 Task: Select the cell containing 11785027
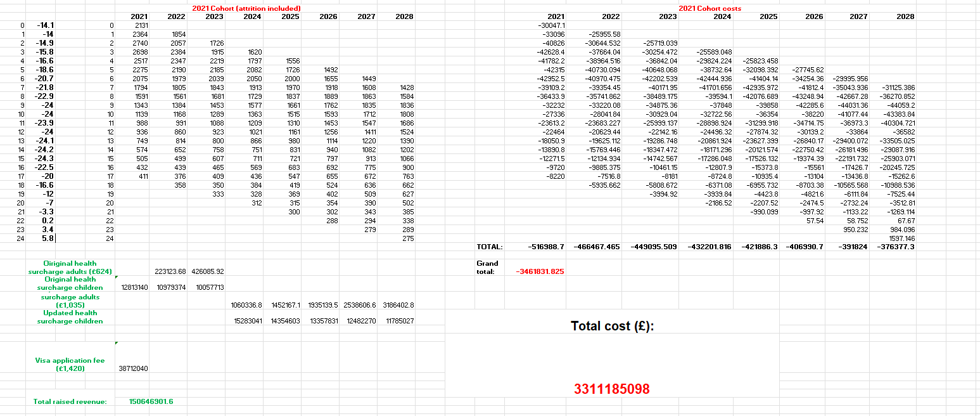pyautogui.click(x=400, y=322)
